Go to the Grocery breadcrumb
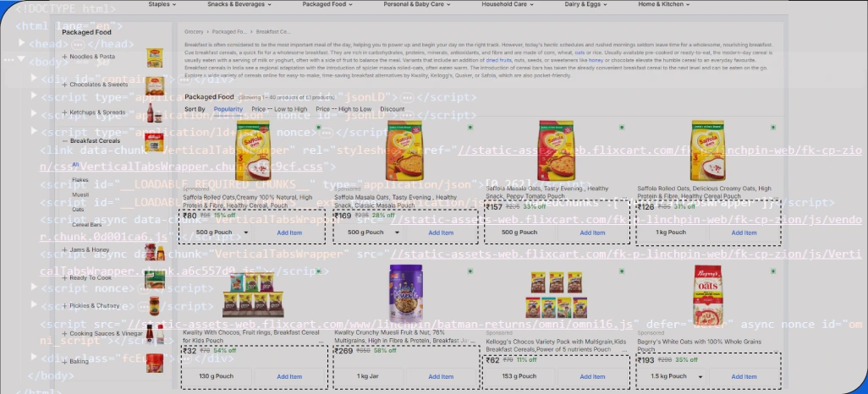 pos(194,31)
